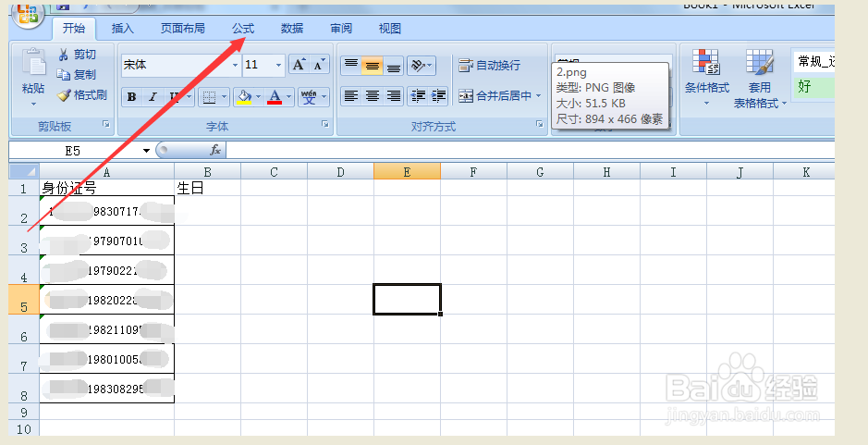Open the Alignment (对齐方式) dialog launcher

click(x=539, y=125)
